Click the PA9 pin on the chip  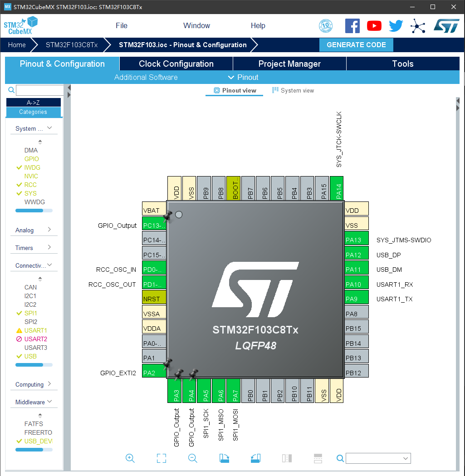coord(356,299)
